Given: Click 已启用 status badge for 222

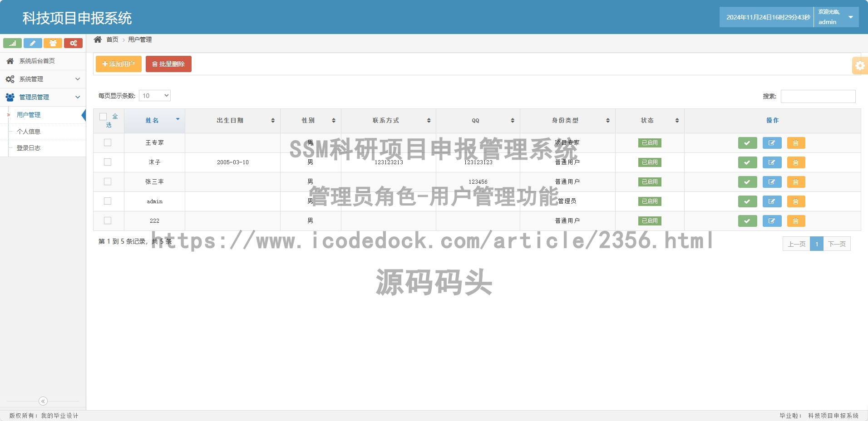Looking at the screenshot, I should (650, 221).
